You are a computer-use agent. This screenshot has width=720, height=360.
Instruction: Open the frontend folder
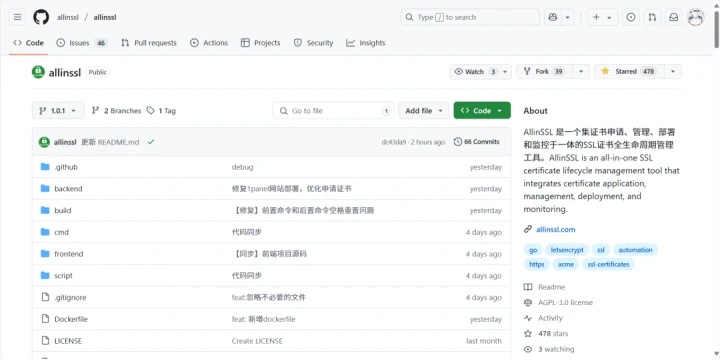(x=69, y=254)
